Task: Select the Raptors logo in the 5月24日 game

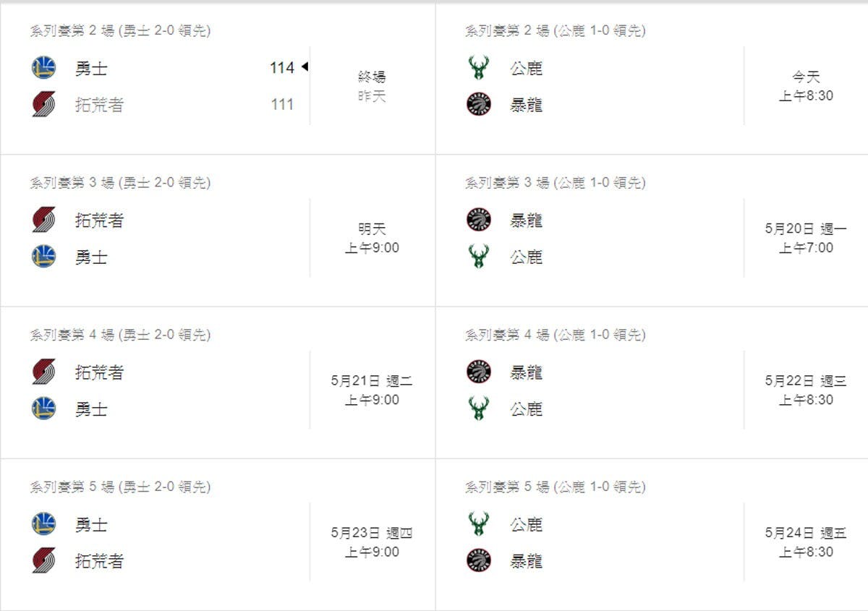Action: (478, 560)
